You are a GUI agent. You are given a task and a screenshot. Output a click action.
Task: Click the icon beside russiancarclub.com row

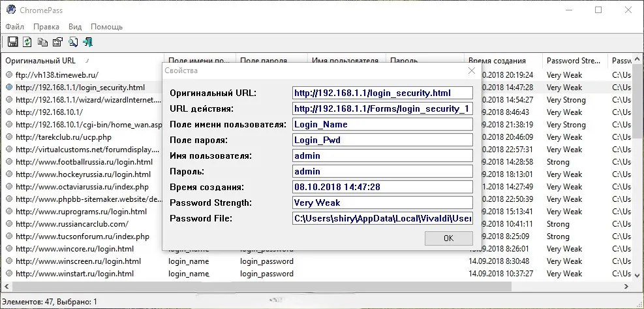[x=9, y=224]
